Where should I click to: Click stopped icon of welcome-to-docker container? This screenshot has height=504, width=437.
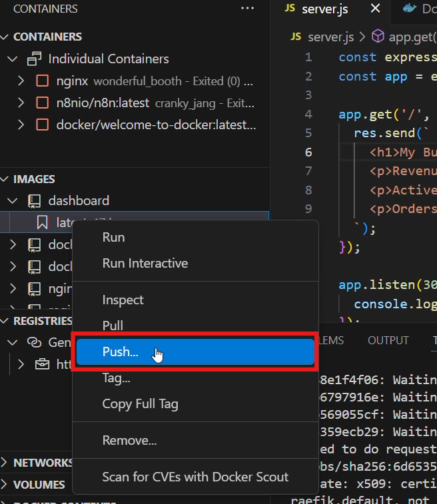pos(43,125)
